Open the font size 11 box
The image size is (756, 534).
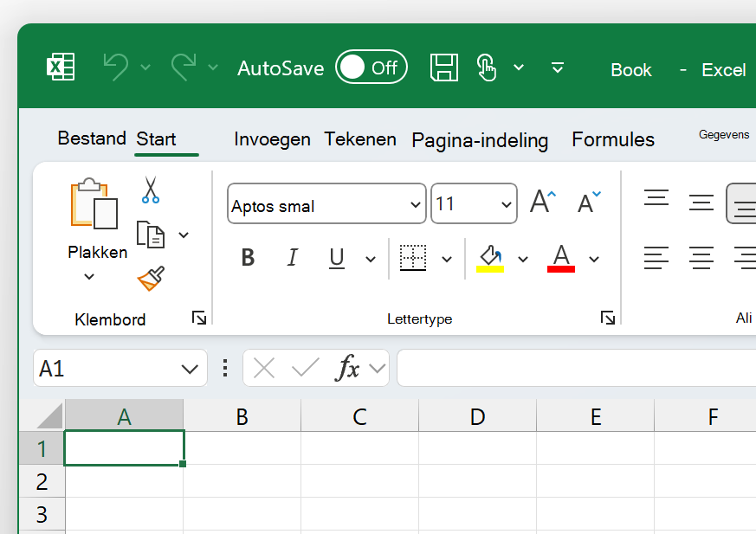tap(474, 203)
